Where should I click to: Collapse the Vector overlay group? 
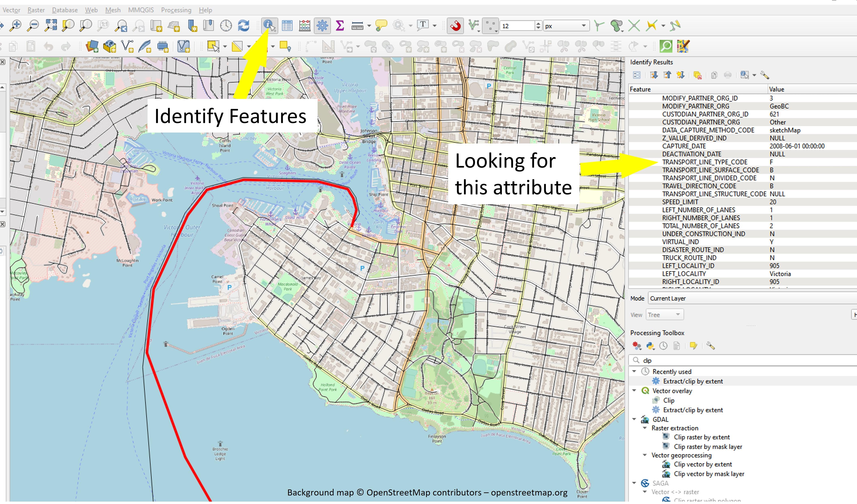(x=634, y=391)
